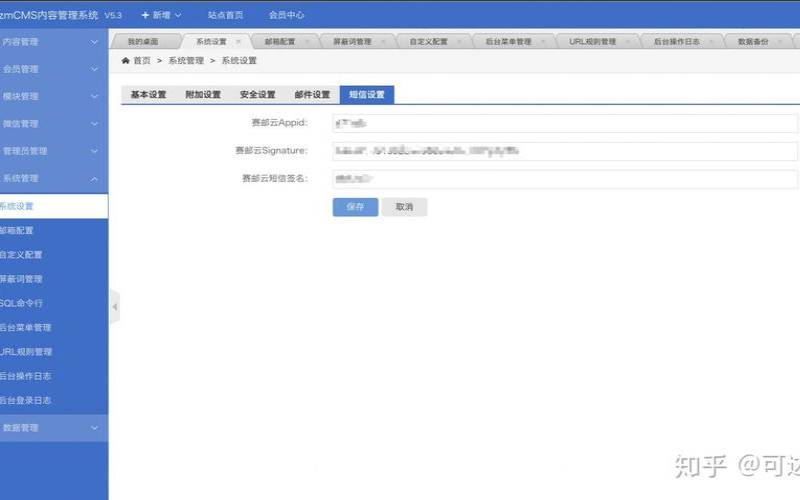Click the 赛邮云Signature input field
800x500 pixels.
(x=564, y=151)
